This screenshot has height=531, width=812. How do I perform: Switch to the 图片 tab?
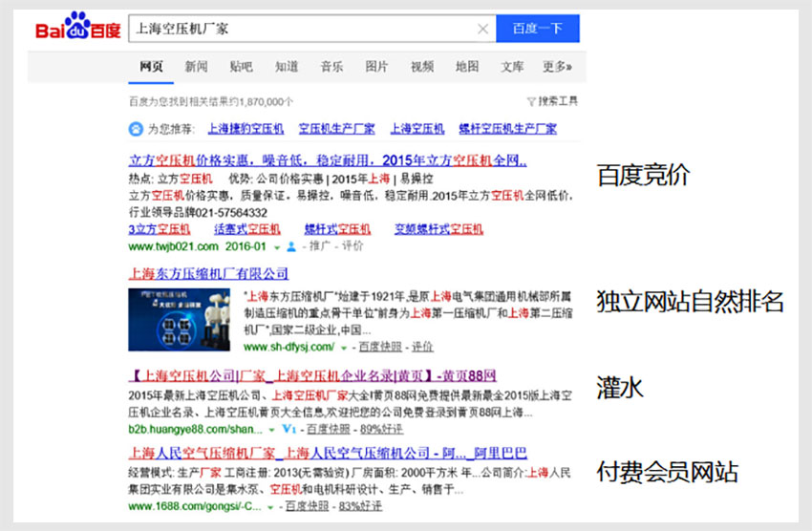coord(376,67)
